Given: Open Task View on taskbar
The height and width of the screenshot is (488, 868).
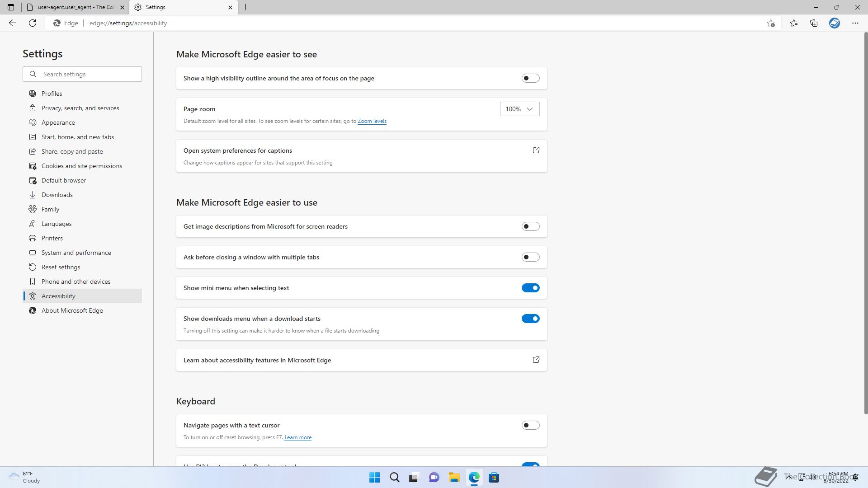Looking at the screenshot, I should tap(414, 478).
